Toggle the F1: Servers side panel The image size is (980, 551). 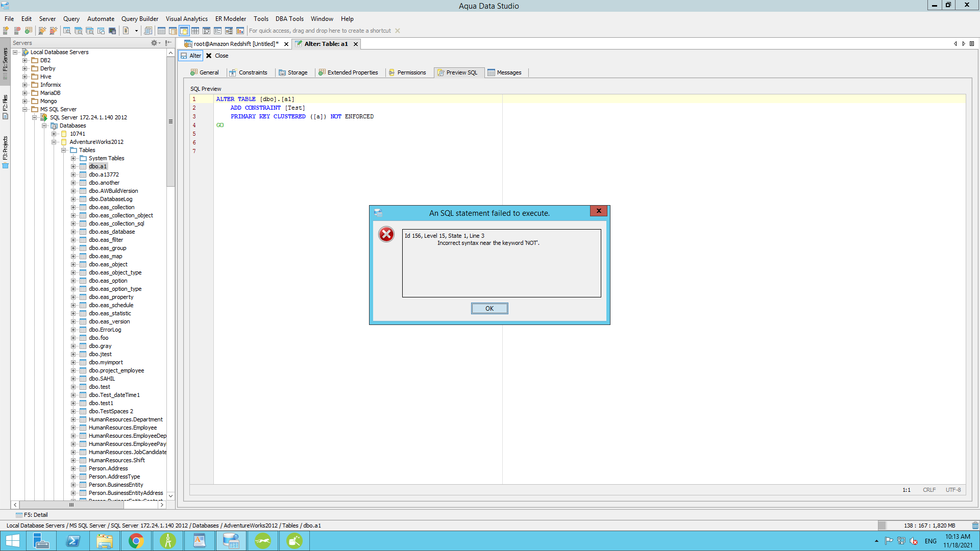(5, 60)
